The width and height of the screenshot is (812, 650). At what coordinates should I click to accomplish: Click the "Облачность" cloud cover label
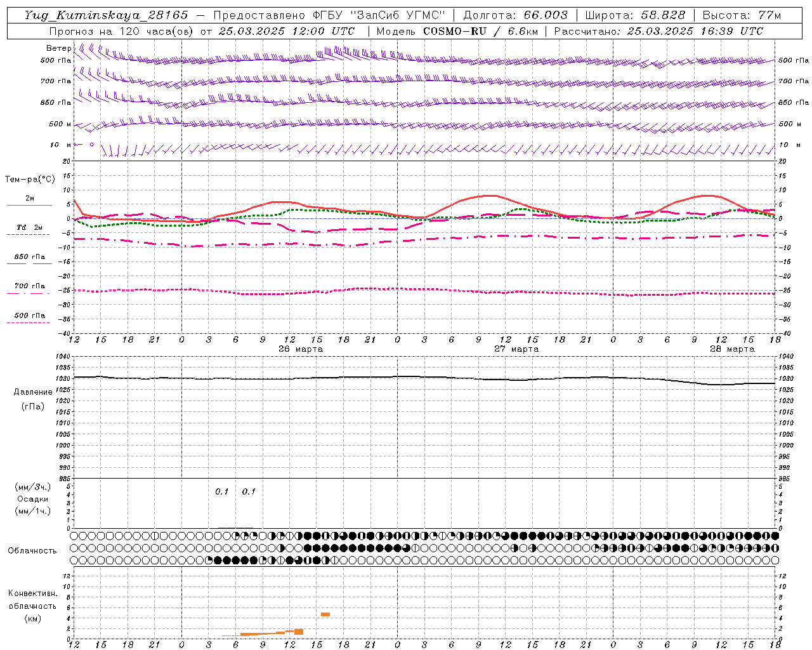pyautogui.click(x=32, y=550)
